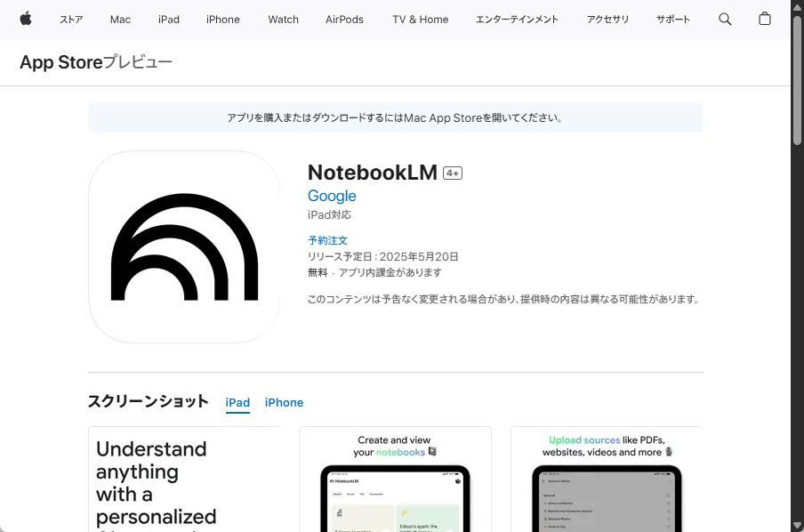This screenshot has height=532, width=804.
Task: Select the アクセサリ navigation entry
Action: [607, 19]
